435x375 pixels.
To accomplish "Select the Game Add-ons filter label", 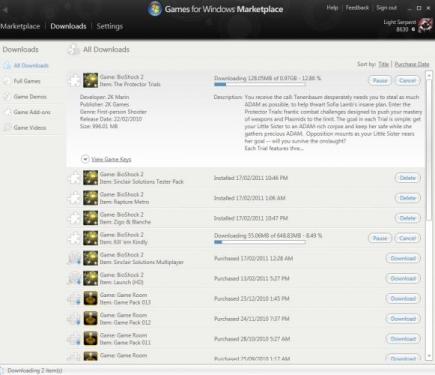I will 32,112.
